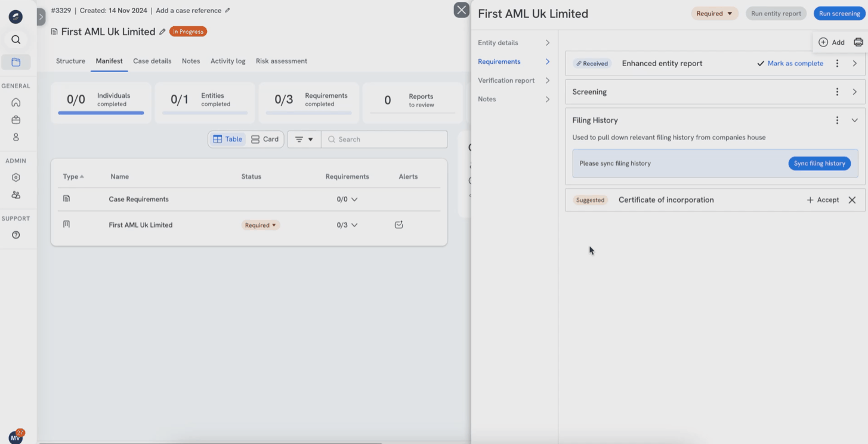This screenshot has width=868, height=444.
Task: Click the manifest Search input field
Action: [x=384, y=139]
